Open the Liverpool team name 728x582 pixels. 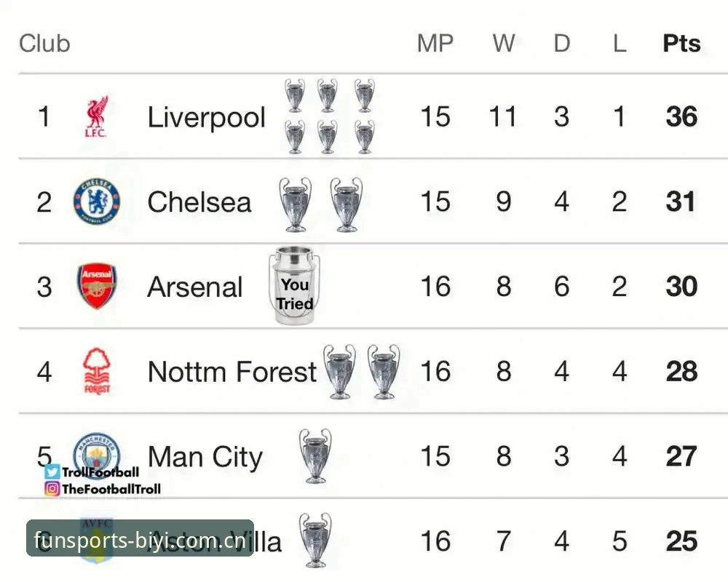[207, 117]
